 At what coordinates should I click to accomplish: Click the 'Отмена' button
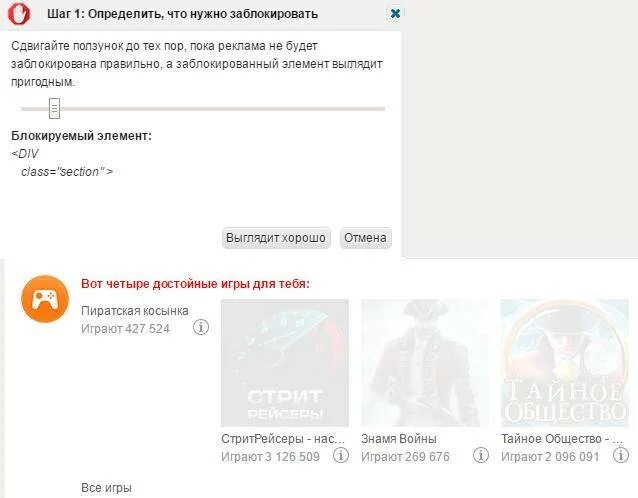click(x=365, y=238)
